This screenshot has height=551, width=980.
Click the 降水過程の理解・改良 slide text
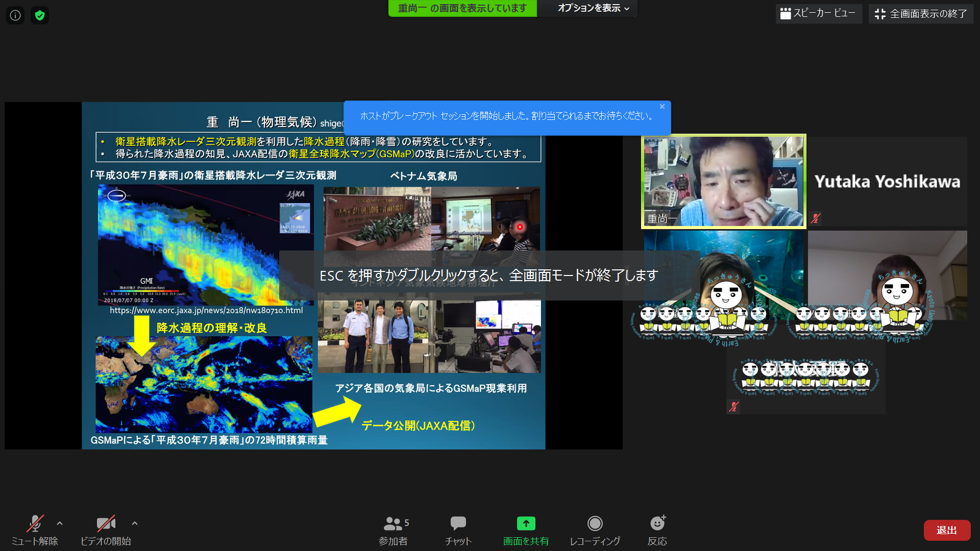(x=212, y=328)
